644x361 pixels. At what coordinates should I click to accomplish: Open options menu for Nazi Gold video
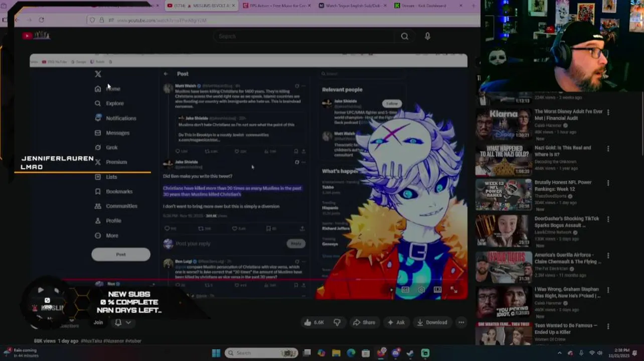click(x=608, y=149)
